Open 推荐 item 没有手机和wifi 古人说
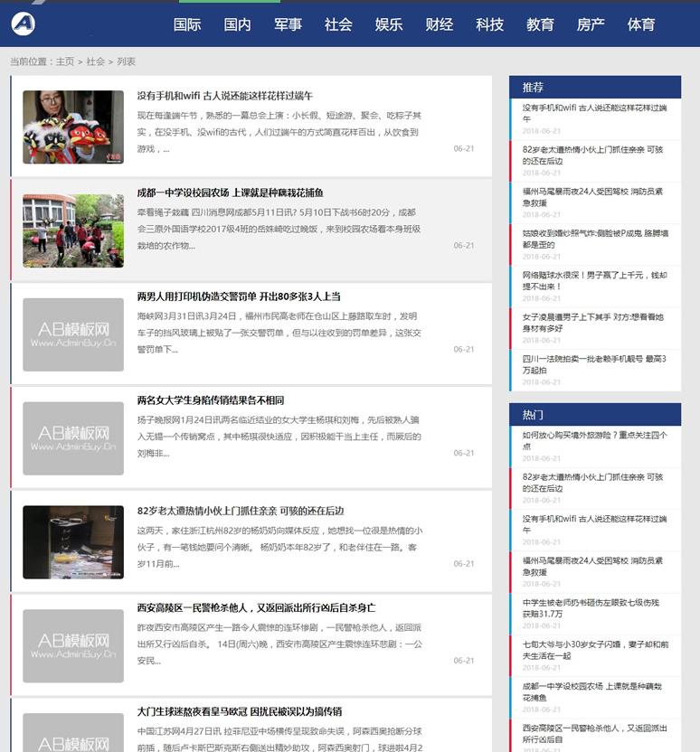Viewport: 700px width, 752px height. [594, 113]
